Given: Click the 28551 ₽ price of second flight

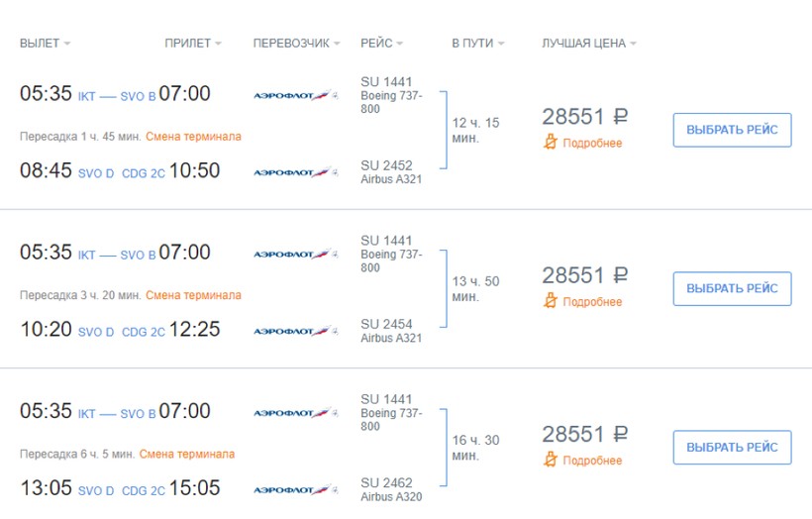Looking at the screenshot, I should (585, 275).
